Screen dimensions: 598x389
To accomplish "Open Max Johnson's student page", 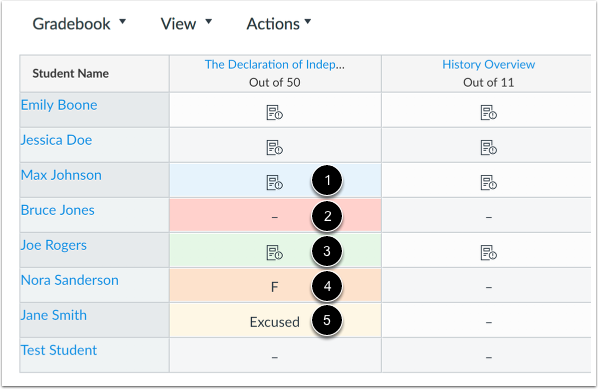I will point(61,175).
